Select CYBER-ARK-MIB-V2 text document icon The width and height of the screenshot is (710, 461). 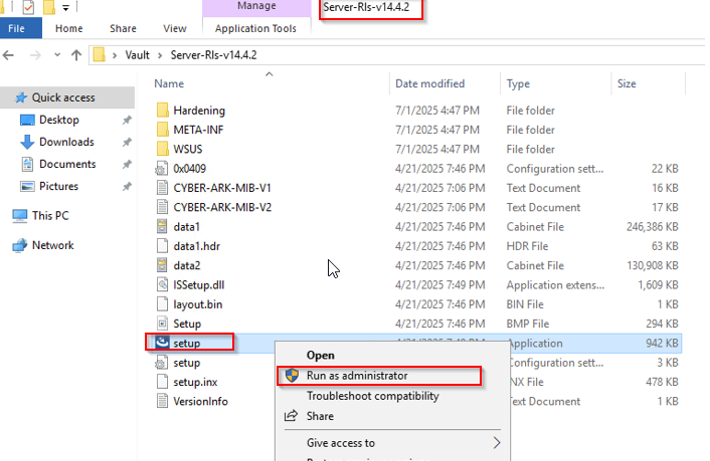coord(162,207)
